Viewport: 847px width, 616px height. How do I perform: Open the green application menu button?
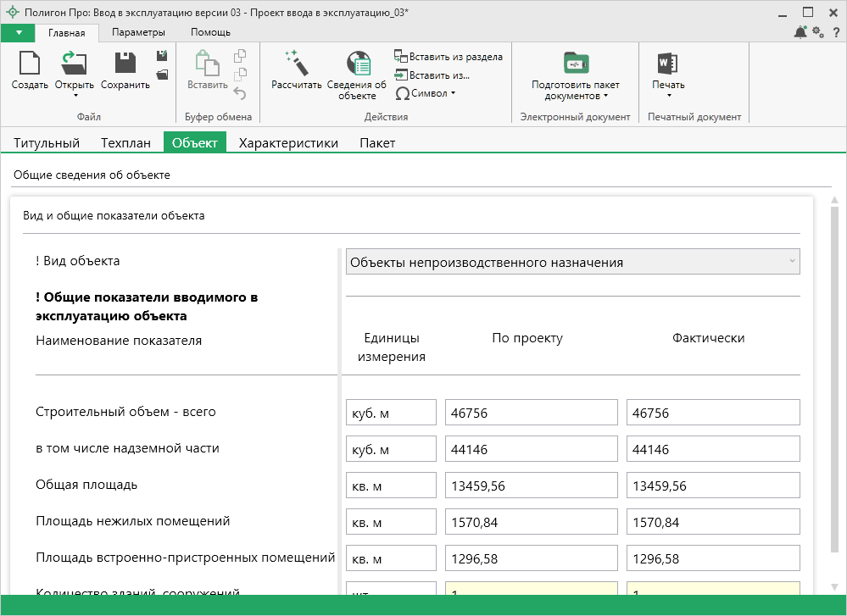point(18,32)
